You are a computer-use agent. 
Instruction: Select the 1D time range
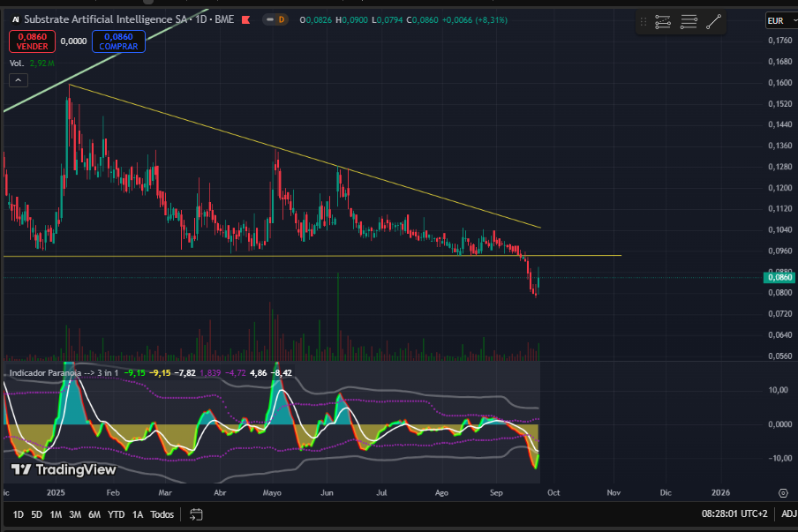tap(19, 514)
